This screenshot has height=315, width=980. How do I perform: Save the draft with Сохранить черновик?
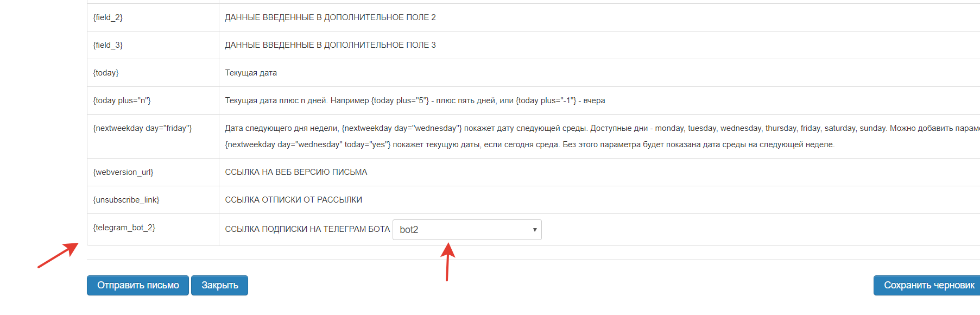[x=928, y=285]
